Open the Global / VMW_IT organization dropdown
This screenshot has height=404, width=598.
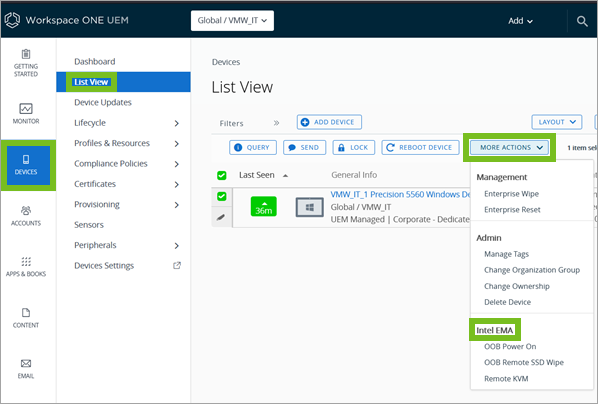tap(232, 21)
